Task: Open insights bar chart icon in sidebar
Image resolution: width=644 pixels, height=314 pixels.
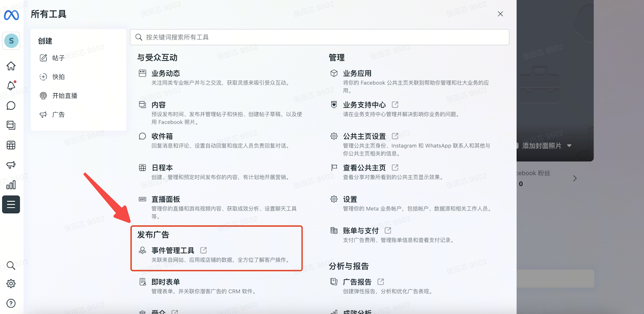Action: [11, 185]
